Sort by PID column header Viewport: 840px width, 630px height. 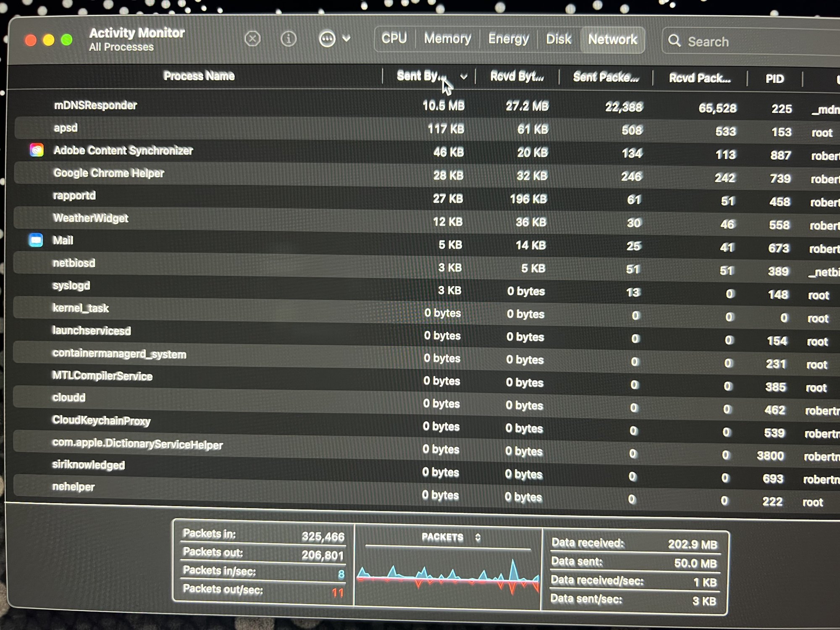[x=774, y=79]
